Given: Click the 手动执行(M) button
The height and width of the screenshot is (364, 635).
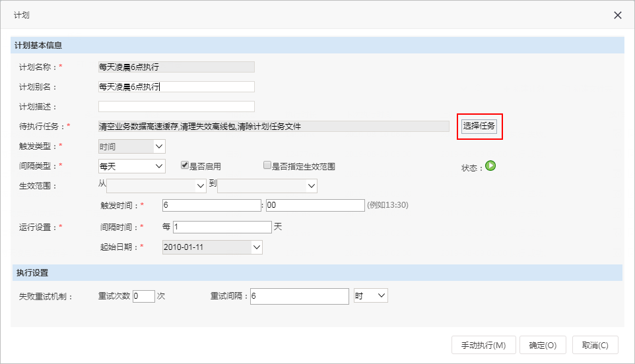Looking at the screenshot, I should [484, 345].
